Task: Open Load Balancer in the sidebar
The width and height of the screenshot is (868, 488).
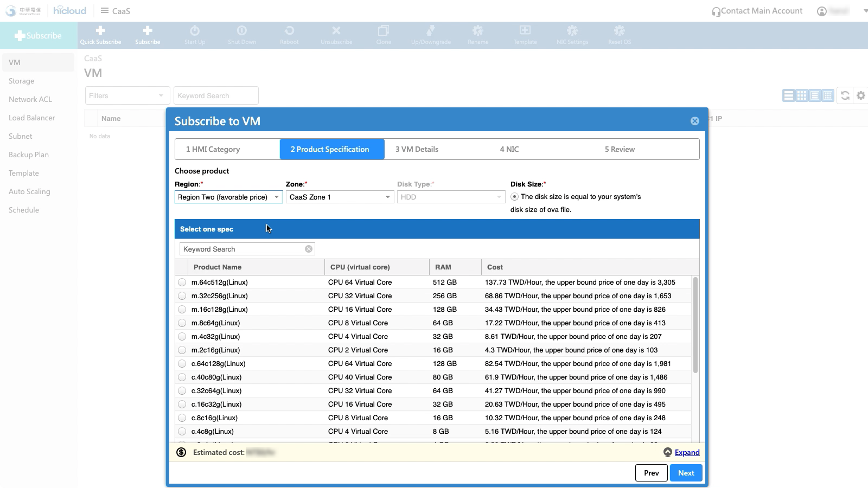Action: [x=31, y=118]
